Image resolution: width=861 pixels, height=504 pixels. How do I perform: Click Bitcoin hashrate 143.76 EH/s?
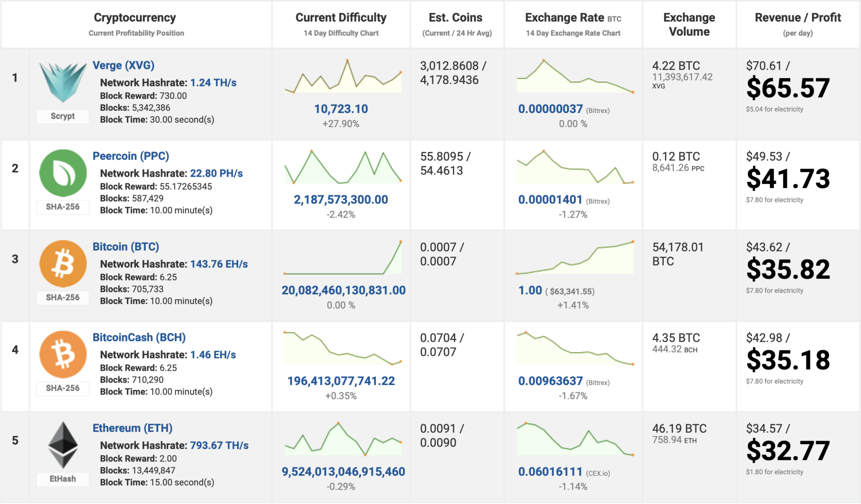pyautogui.click(x=219, y=264)
